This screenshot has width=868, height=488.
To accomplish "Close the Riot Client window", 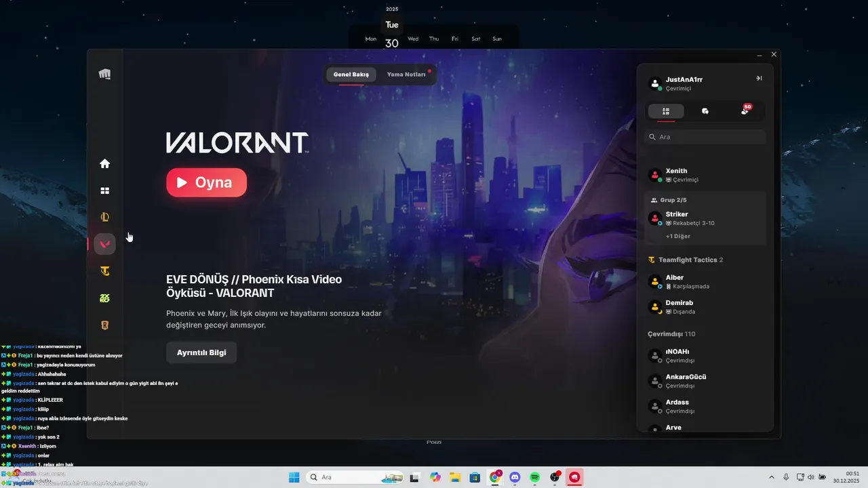I will point(774,54).
